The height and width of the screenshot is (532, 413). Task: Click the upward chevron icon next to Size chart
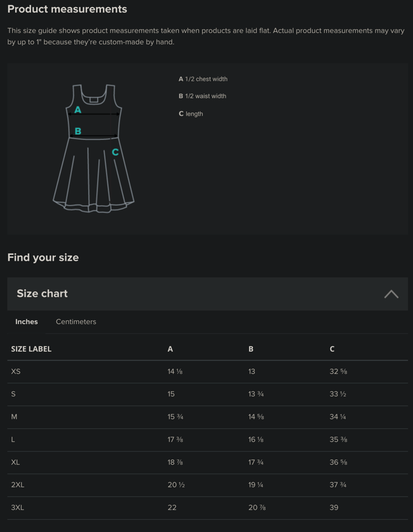point(391,294)
